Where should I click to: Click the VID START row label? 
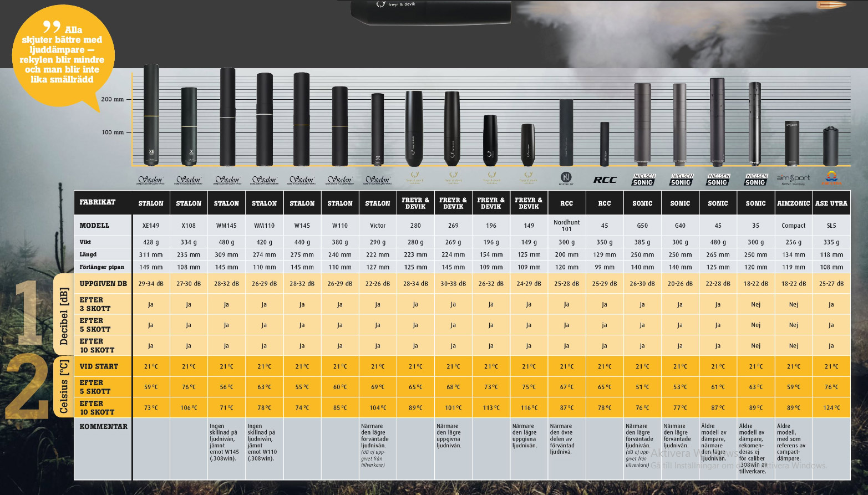pos(99,366)
